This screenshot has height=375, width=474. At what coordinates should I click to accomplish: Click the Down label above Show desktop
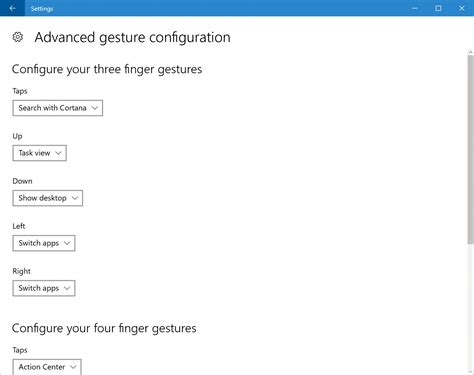point(22,181)
